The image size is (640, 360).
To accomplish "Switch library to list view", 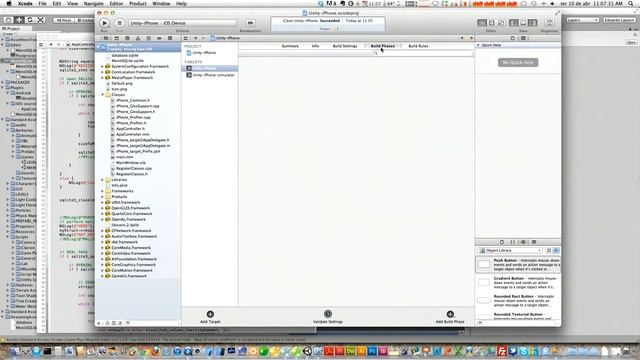I will pos(556,250).
